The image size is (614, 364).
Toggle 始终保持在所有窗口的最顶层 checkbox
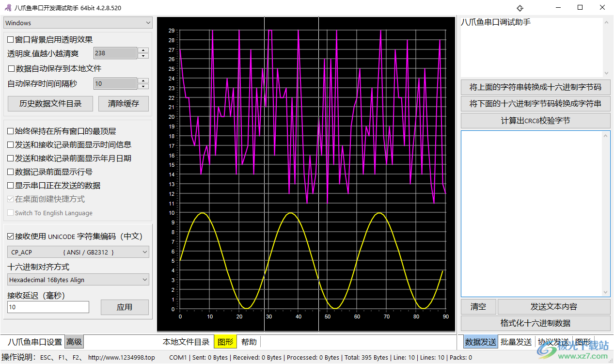(11, 131)
